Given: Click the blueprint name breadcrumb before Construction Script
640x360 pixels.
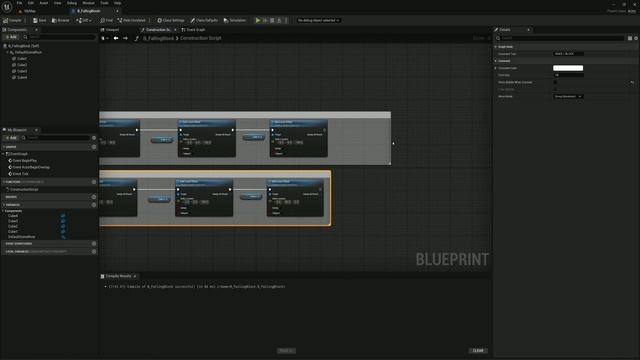Looking at the screenshot, I should [x=158, y=38].
